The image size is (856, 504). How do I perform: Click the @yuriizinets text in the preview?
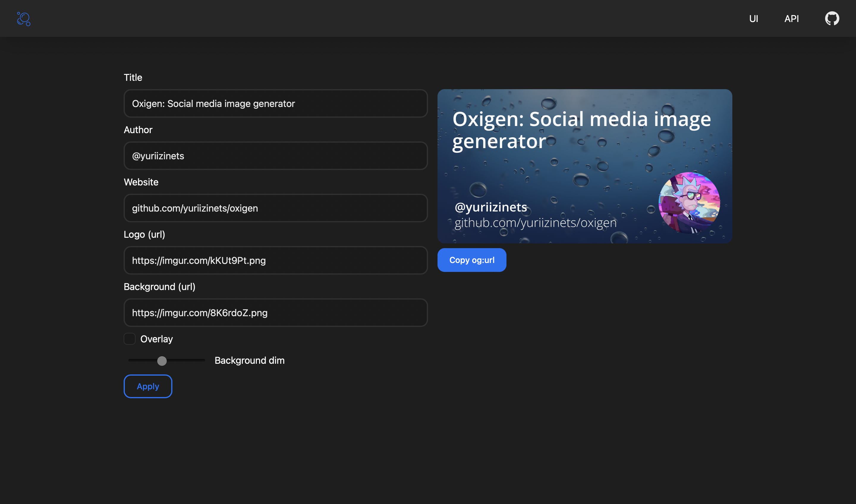tap(490, 207)
